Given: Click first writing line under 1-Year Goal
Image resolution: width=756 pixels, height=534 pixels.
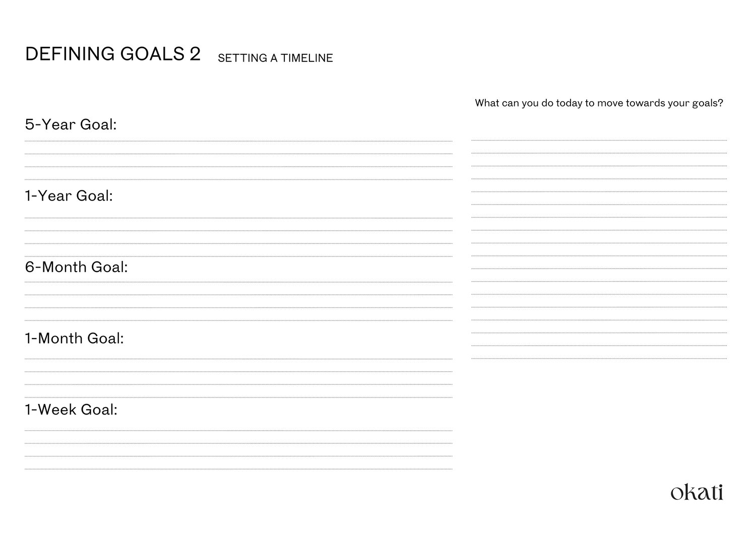Looking at the screenshot, I should click(238, 218).
